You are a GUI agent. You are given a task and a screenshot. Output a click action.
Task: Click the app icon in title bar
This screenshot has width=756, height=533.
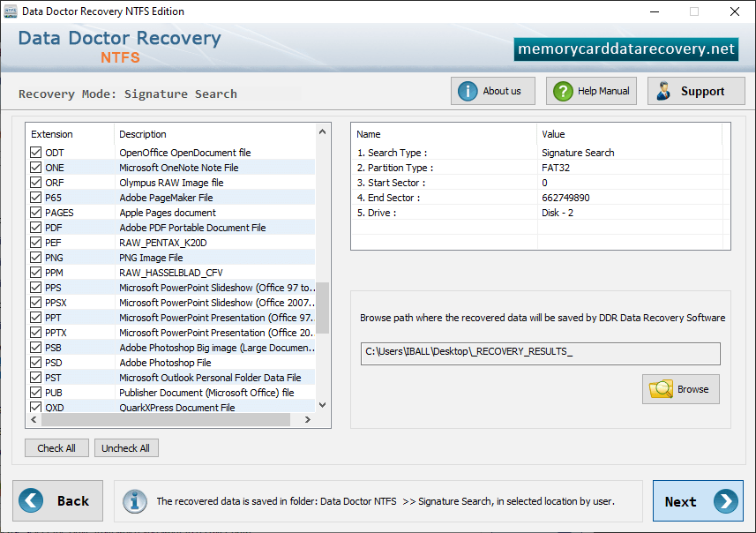click(11, 11)
